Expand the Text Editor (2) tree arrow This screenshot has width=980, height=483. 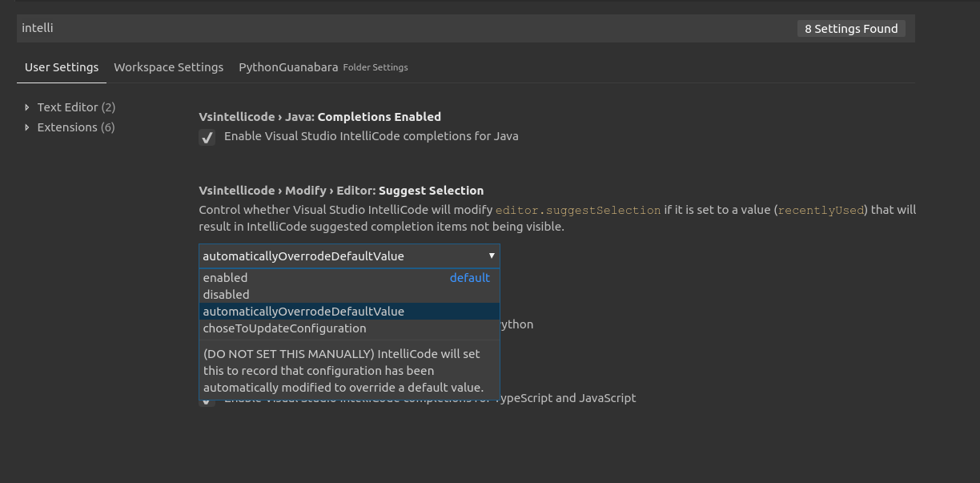pos(26,107)
